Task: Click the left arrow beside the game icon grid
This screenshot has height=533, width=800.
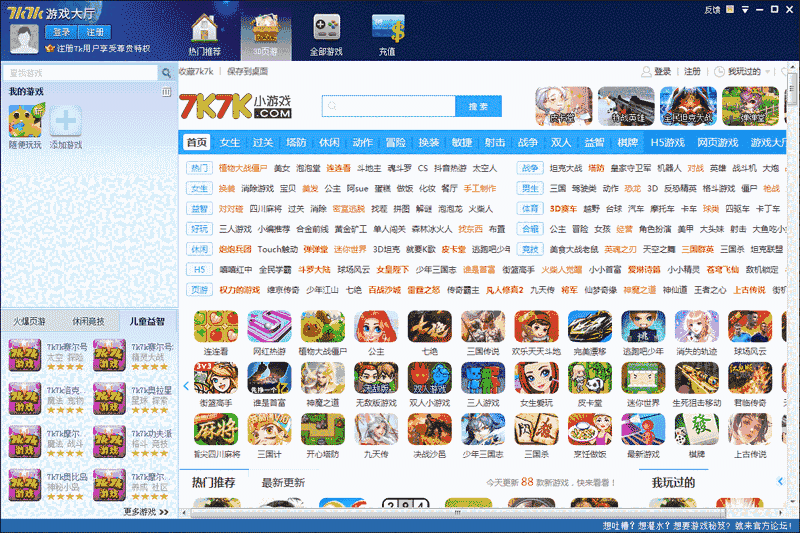Action: pos(186,386)
